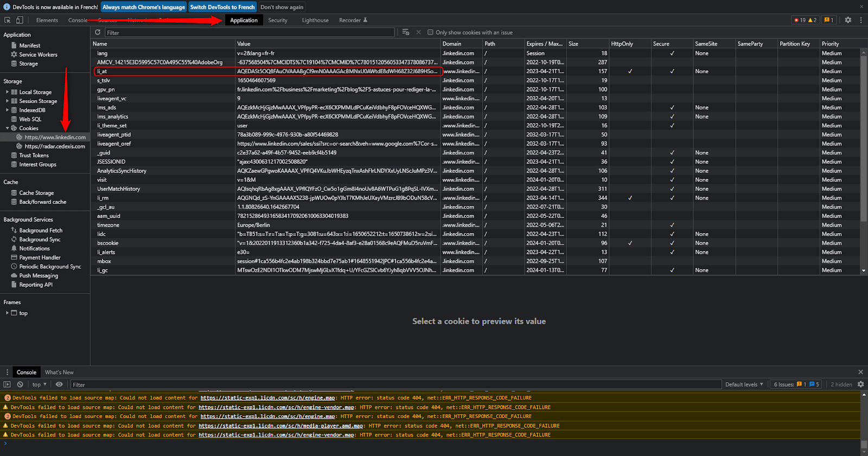Screen dimensions: 868x456
Task: Open Interest Groups item
Action: click(37, 164)
